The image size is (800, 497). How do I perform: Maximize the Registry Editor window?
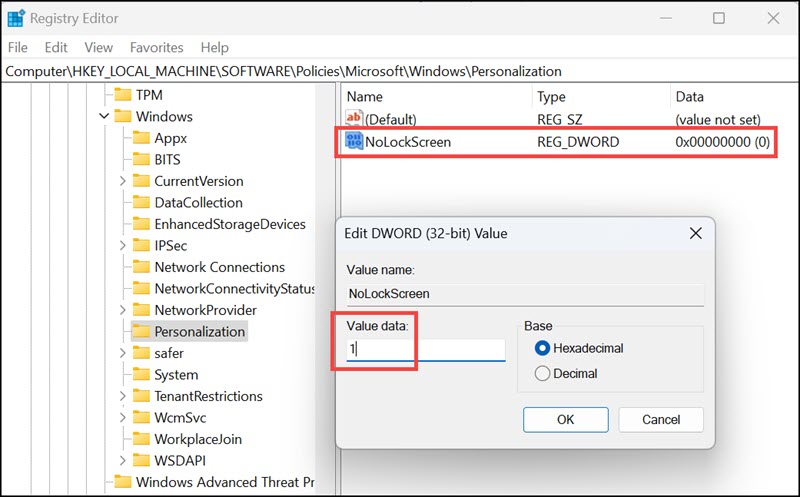point(719,18)
